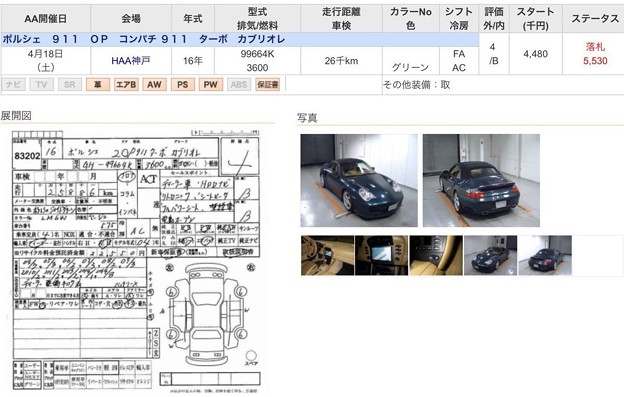Open the large front view car photo

tap(359, 180)
